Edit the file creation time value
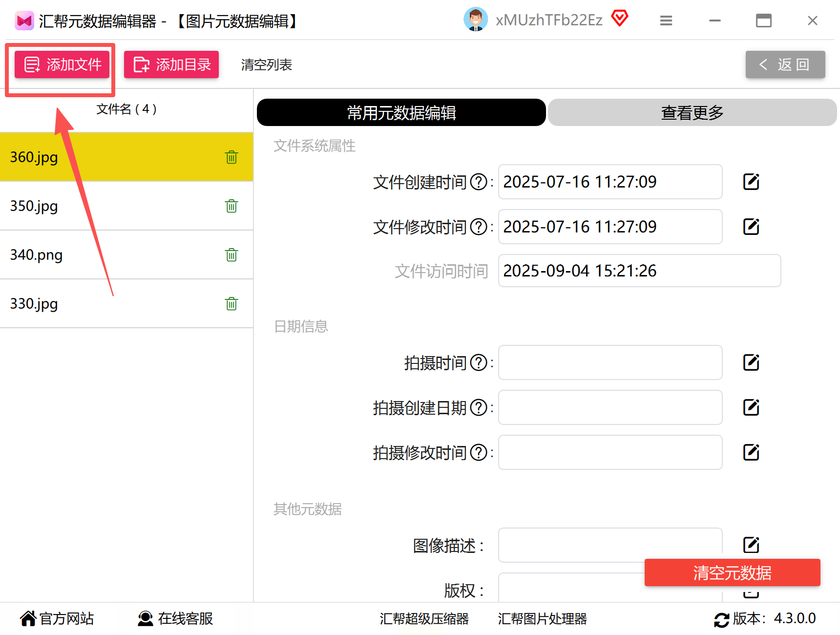The height and width of the screenshot is (635, 840). (x=751, y=182)
